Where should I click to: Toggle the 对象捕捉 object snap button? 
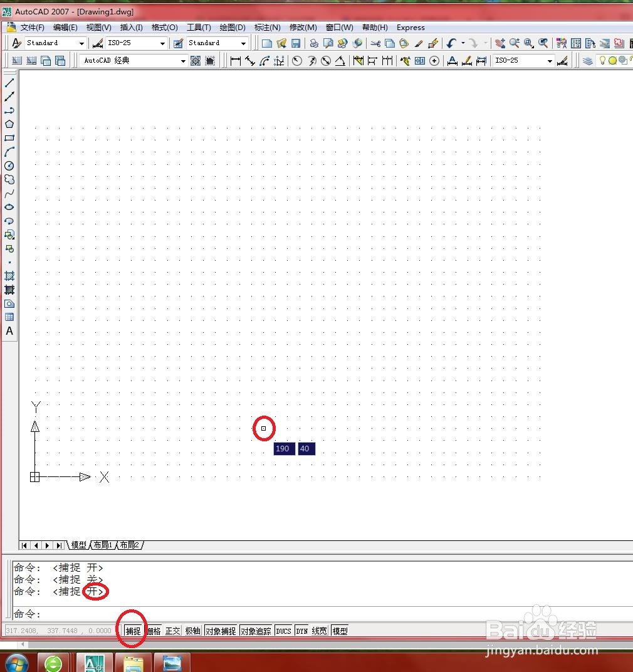click(221, 631)
